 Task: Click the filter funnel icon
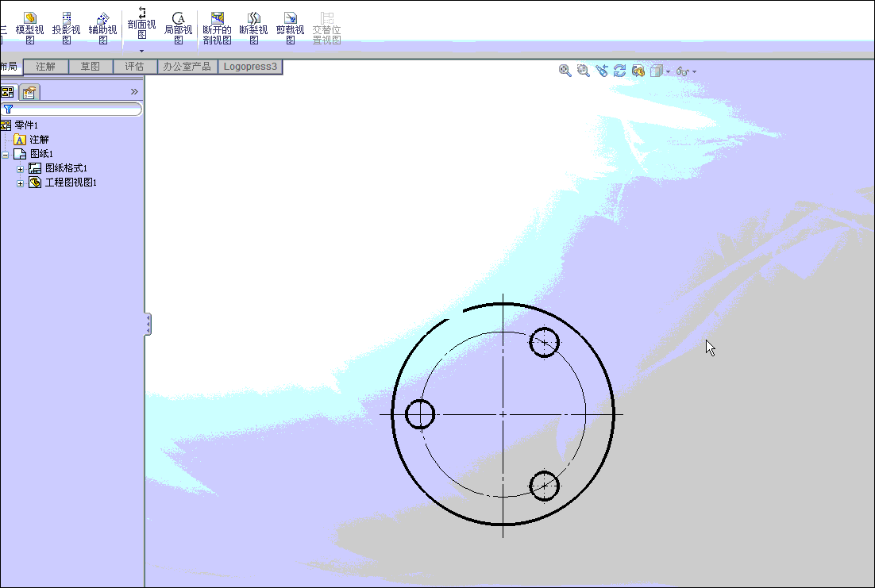[x=9, y=109]
